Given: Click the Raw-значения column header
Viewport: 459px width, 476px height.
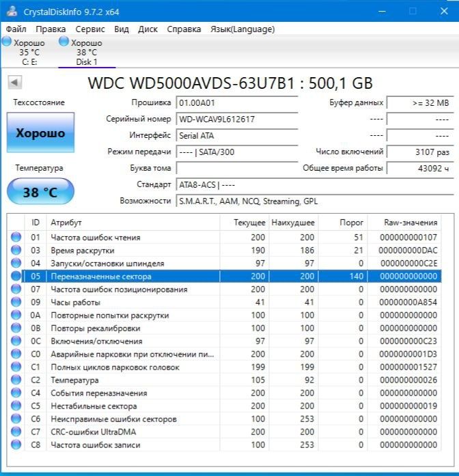Looking at the screenshot, I should (404, 223).
